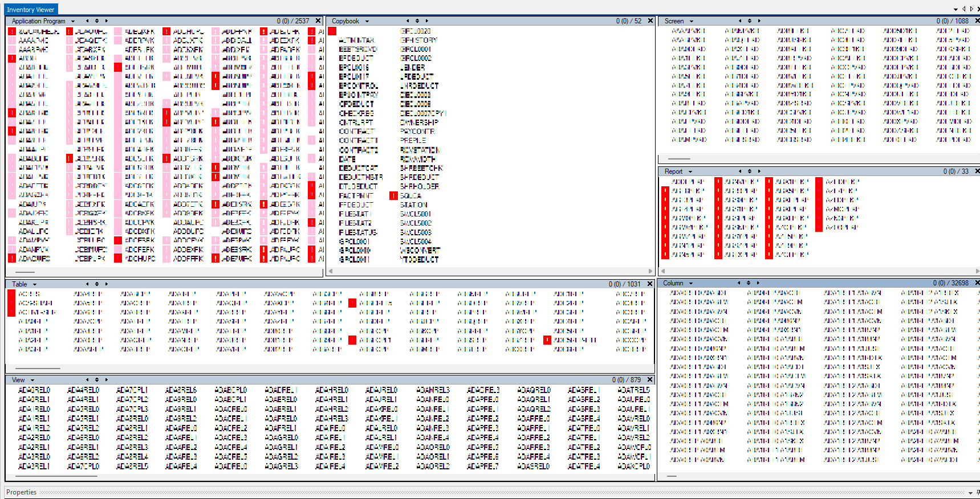Go to previous item in Application Program panel
Screen dimensions: 980x499
(87, 21)
